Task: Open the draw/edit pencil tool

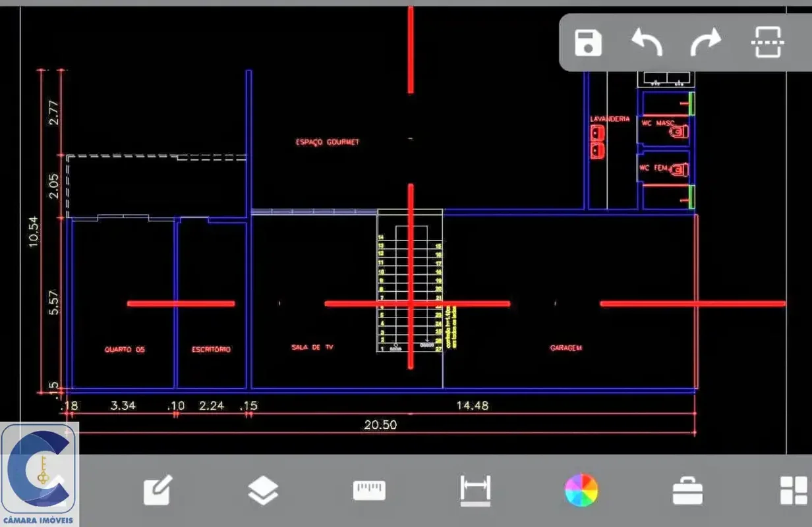Action: click(x=158, y=490)
